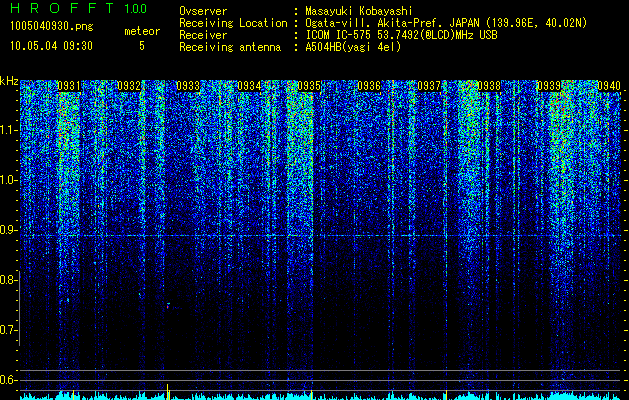Click the 1.1 kHz axis label

8,130
